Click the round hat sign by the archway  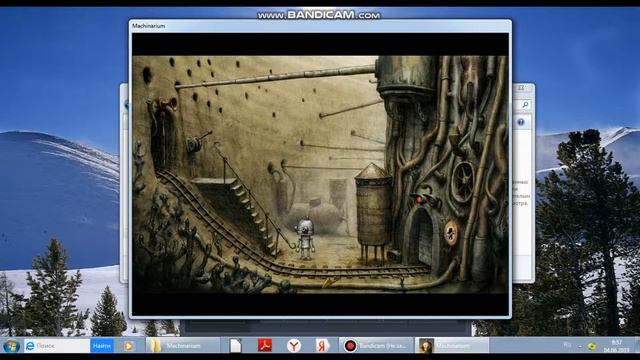click(x=451, y=233)
